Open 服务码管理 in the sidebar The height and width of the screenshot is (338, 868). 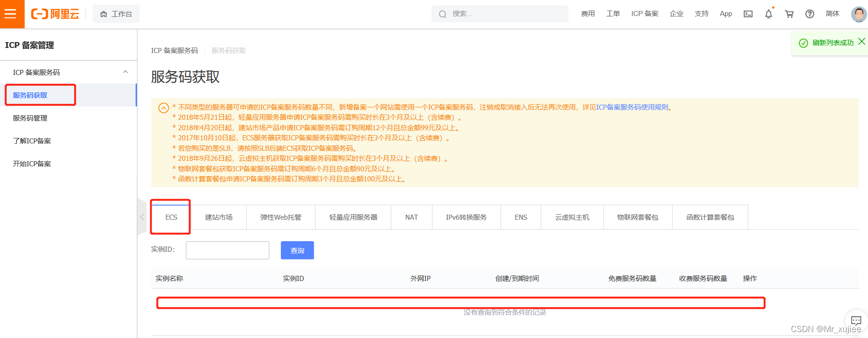tap(30, 118)
